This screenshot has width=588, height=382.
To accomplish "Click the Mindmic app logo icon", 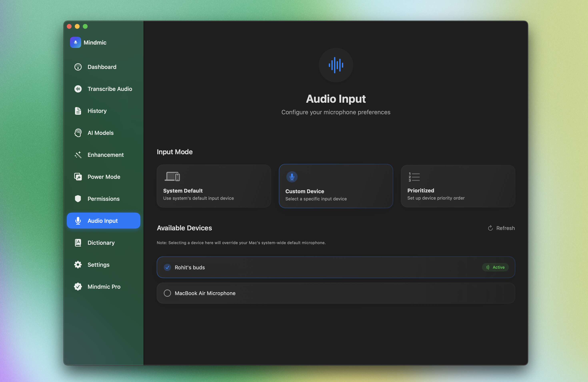I will (x=75, y=42).
